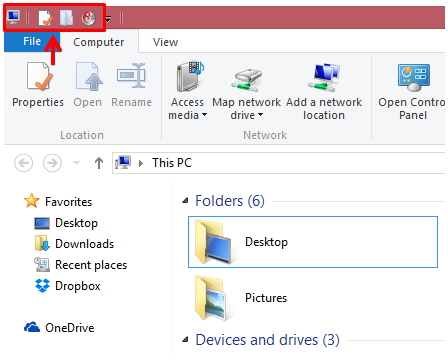Screen dimensions: 448x363
Task: Open Downloads under Favorites
Action: tap(74, 244)
